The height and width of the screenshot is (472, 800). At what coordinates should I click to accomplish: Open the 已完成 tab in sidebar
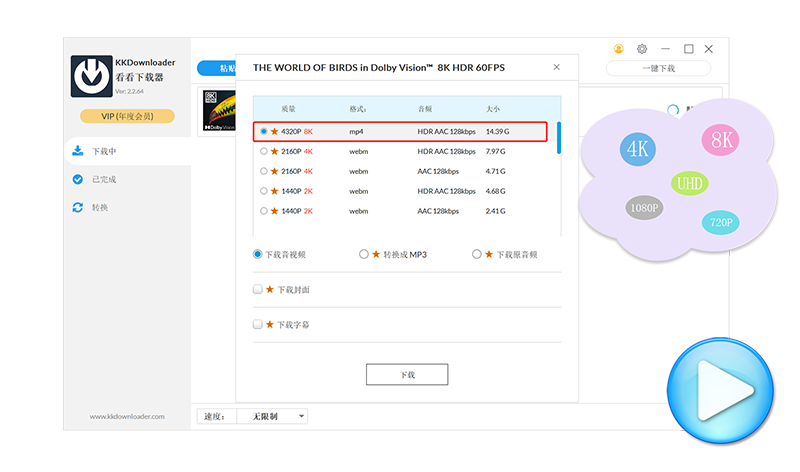(103, 179)
